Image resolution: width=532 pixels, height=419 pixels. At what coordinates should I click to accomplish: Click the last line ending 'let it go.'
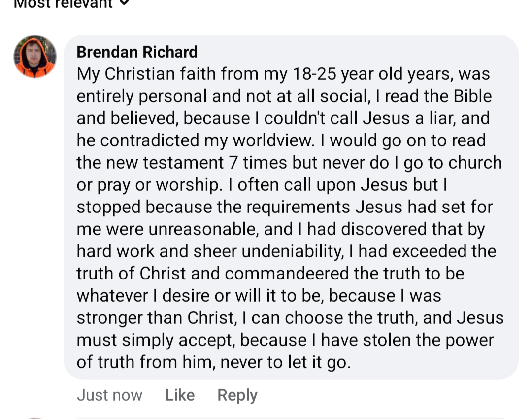[x=213, y=362]
